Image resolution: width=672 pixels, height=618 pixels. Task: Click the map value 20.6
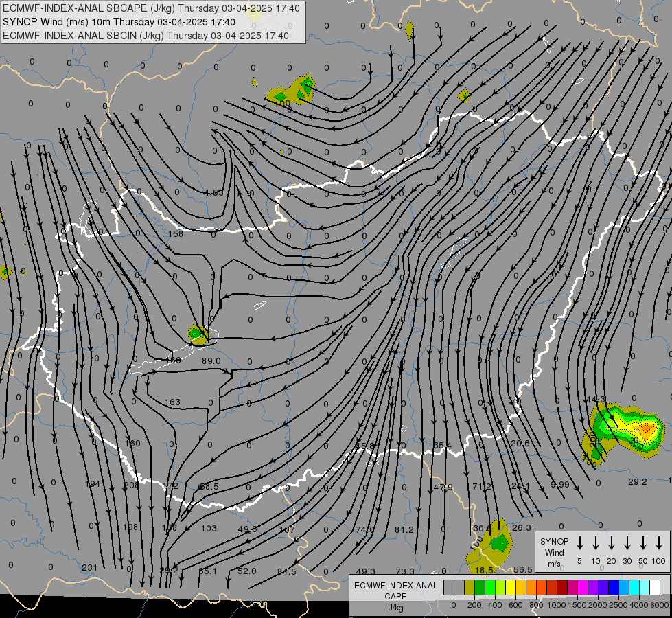coord(520,443)
